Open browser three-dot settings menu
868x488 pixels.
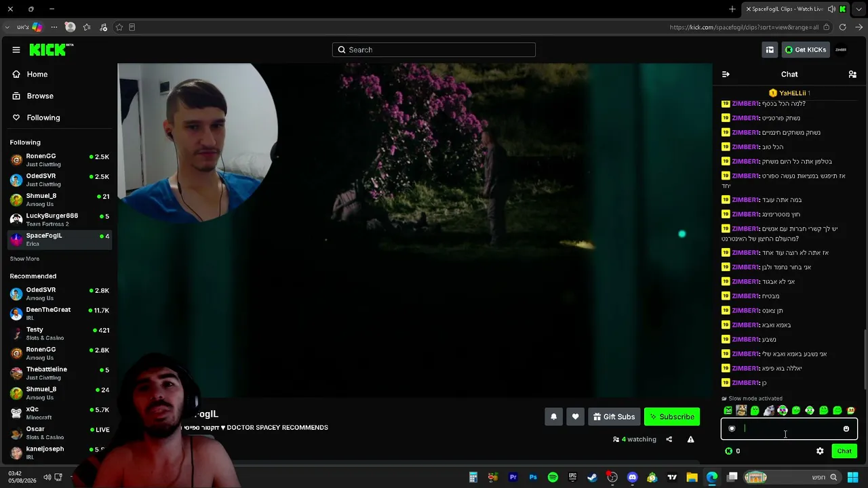(x=54, y=27)
